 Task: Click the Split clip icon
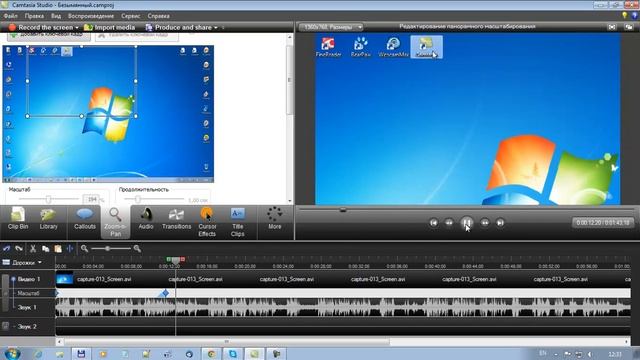tap(70, 248)
